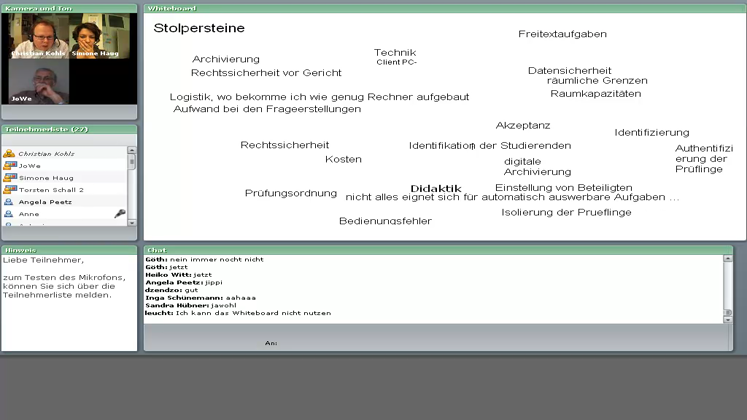
Task: Click 'Identifizierung' on the whiteboard
Action: tap(652, 132)
